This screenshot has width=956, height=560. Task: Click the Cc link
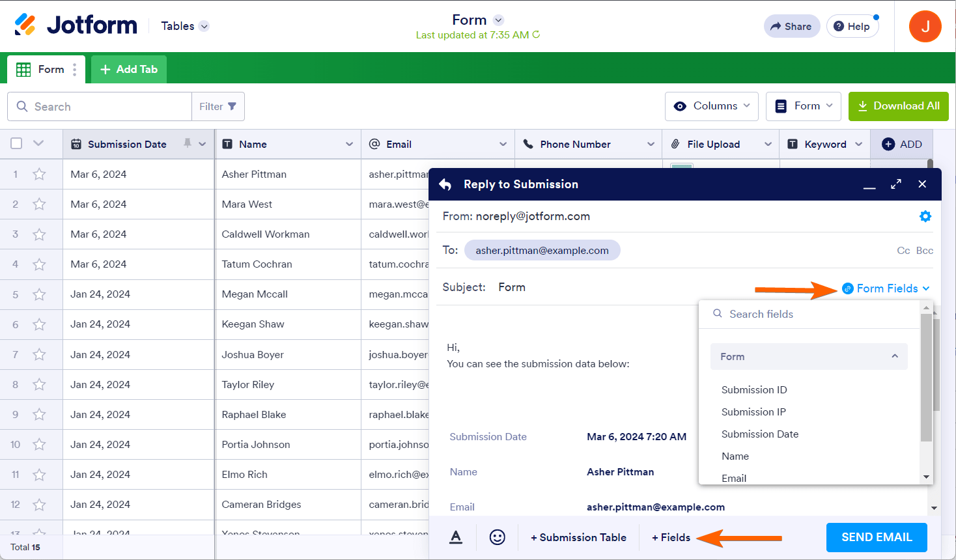click(903, 251)
